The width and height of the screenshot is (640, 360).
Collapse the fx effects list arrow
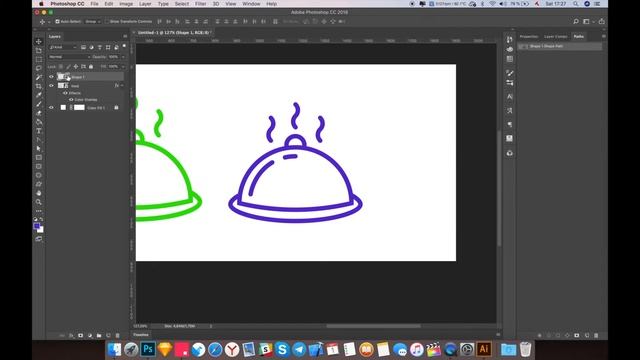122,86
